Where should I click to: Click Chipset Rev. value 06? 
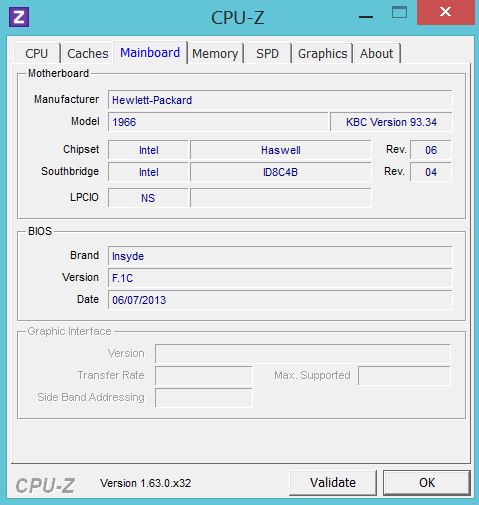click(x=431, y=150)
